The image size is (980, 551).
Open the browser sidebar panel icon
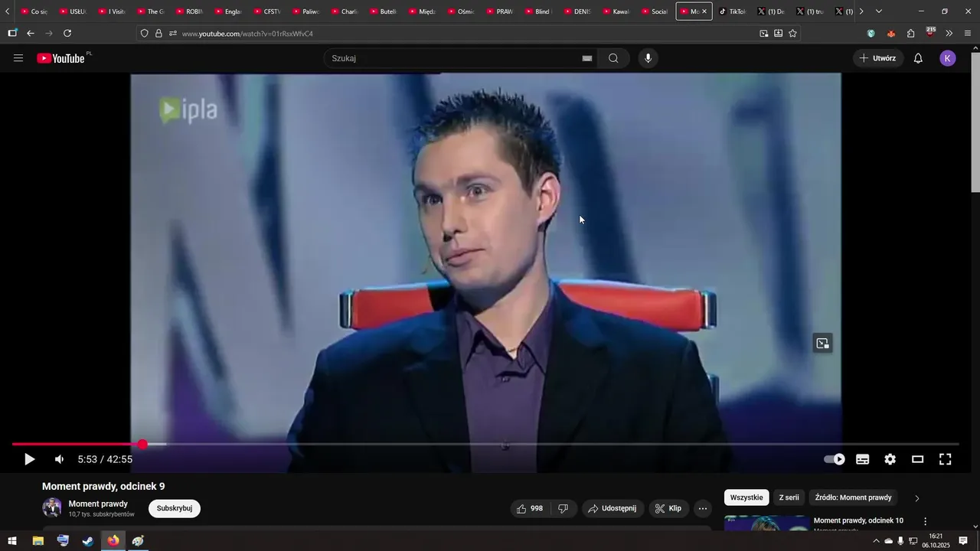click(12, 33)
